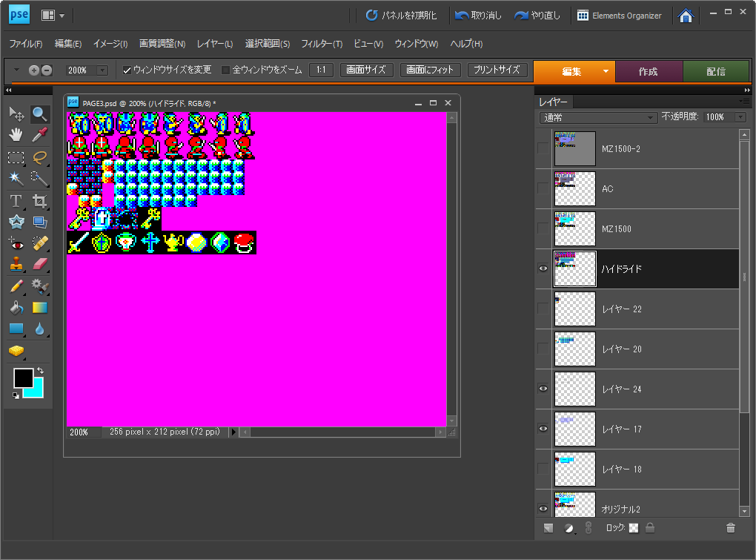Select the Straighten tool

tap(39, 222)
